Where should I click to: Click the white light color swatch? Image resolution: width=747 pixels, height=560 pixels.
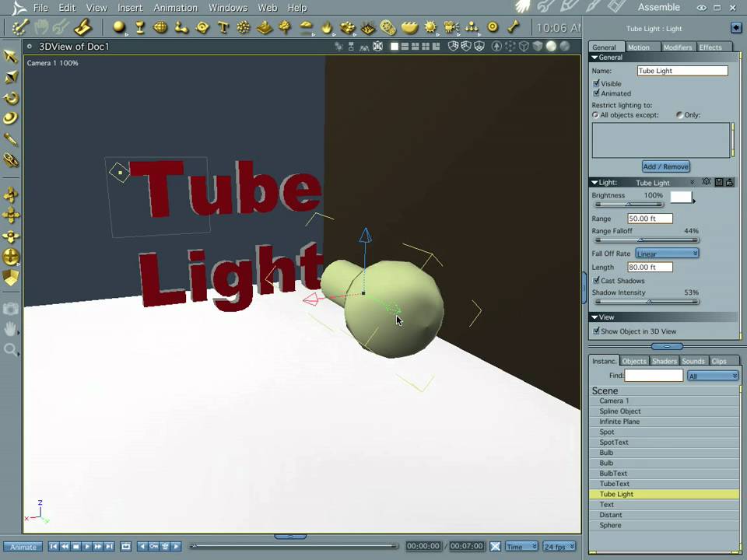(681, 197)
